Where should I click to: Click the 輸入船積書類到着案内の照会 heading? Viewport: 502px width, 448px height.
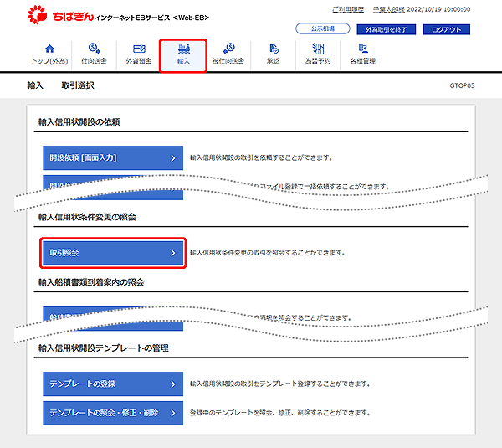(x=91, y=282)
